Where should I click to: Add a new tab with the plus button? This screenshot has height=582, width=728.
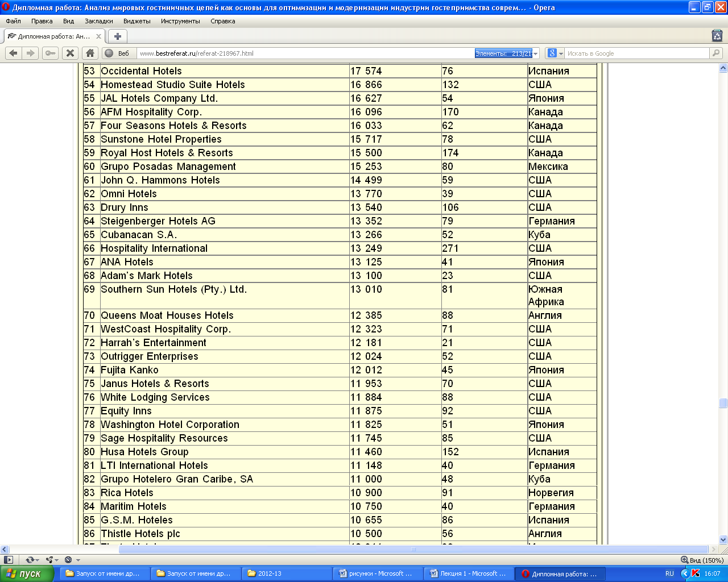pos(118,36)
